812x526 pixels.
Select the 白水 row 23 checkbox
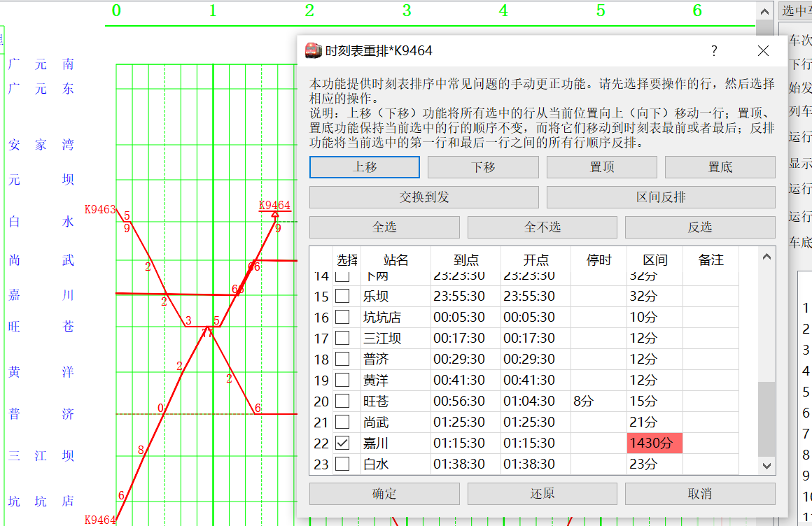pos(342,464)
